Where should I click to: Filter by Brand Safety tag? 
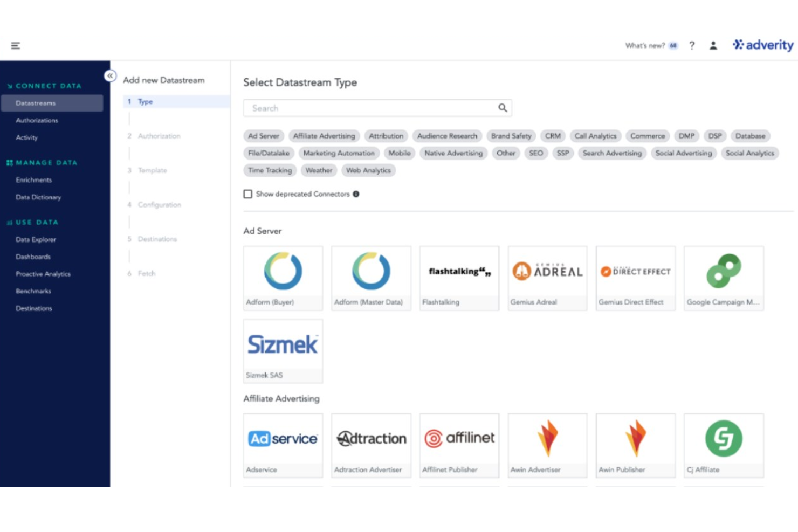tap(511, 136)
